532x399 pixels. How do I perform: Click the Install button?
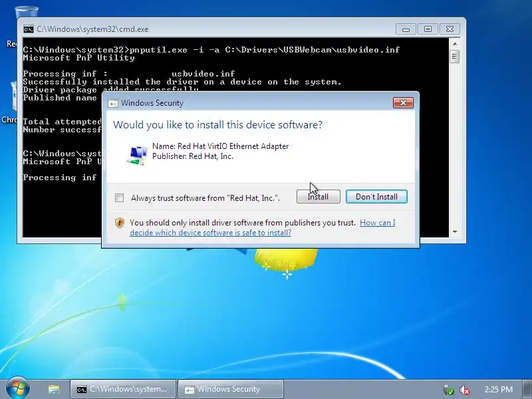click(319, 197)
